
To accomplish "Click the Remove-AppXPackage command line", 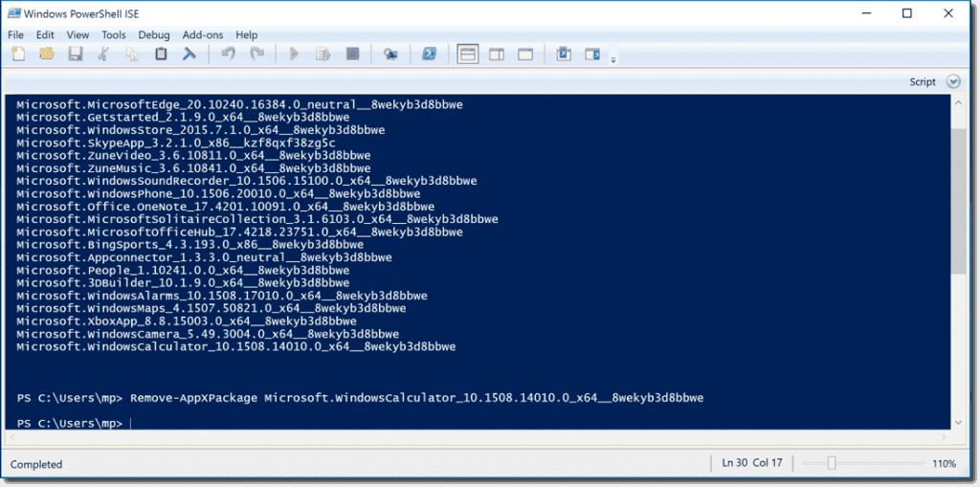I will point(360,398).
